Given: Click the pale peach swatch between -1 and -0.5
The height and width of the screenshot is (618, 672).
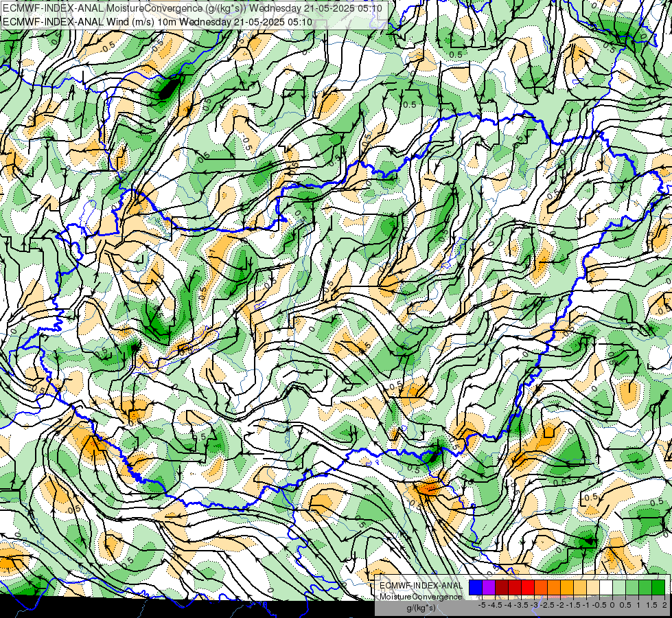Looking at the screenshot, I should coord(593,588).
